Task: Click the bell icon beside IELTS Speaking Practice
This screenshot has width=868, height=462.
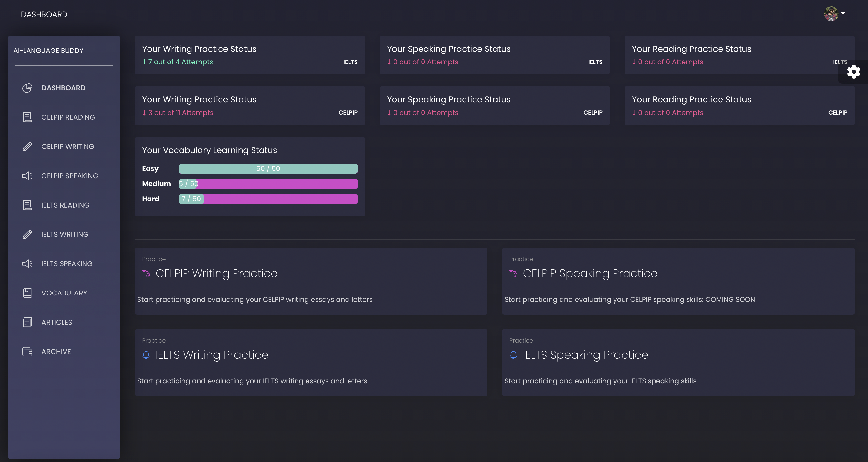Action: tap(513, 355)
